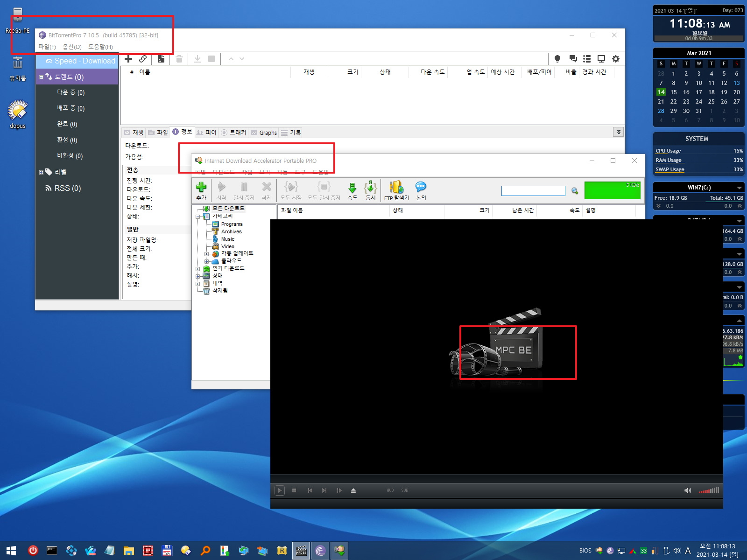Toggle the SUB subtitle button in MPC-BE

405,490
